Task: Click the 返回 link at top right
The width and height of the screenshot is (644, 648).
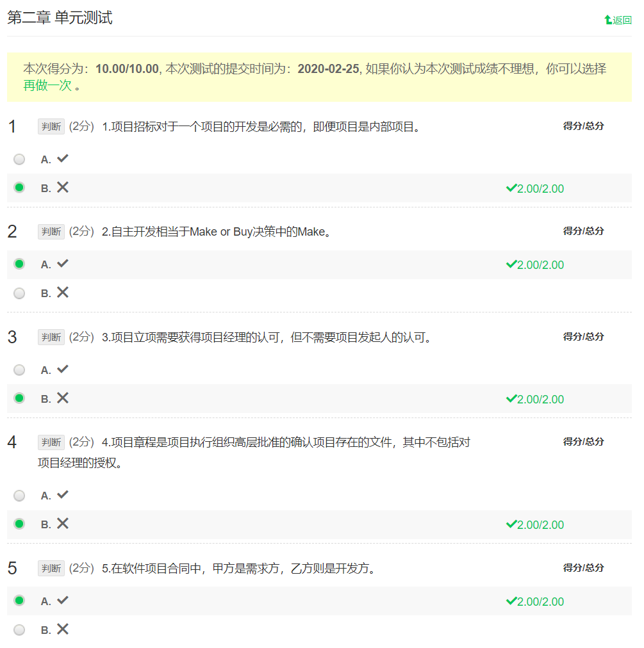Action: pos(618,20)
